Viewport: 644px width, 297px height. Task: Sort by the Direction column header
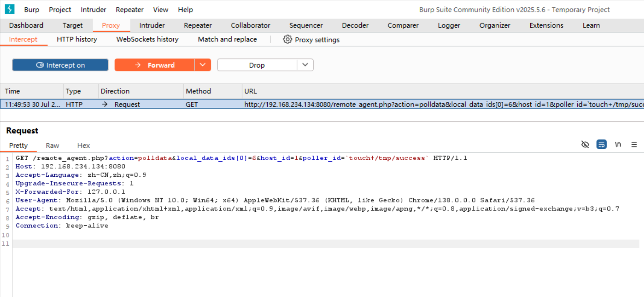141,91
